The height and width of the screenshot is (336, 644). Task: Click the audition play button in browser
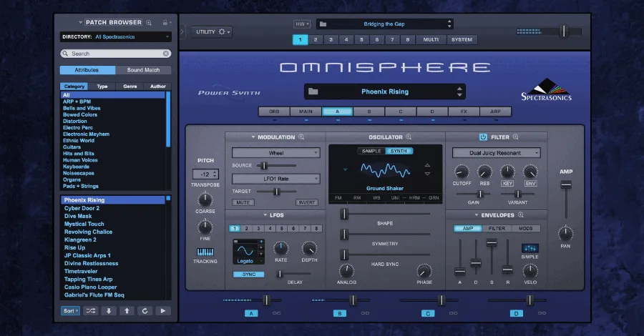click(163, 311)
